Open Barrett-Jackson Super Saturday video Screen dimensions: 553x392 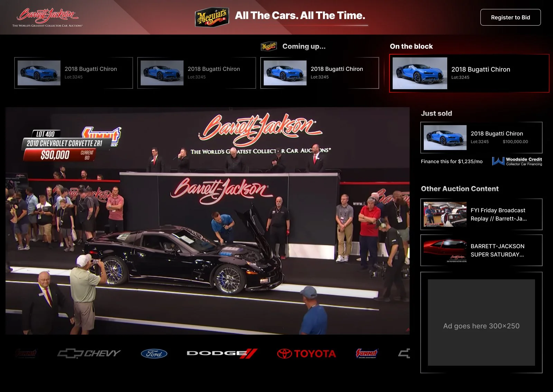pos(481,250)
